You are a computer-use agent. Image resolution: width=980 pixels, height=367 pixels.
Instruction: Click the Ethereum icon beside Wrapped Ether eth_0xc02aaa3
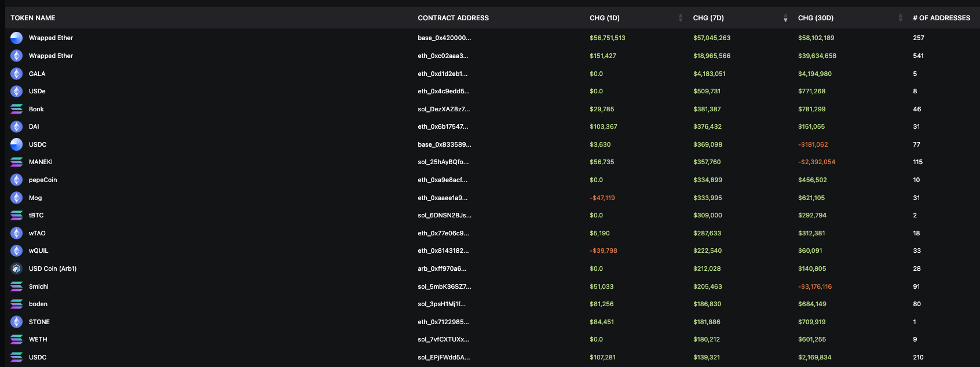pos(17,56)
